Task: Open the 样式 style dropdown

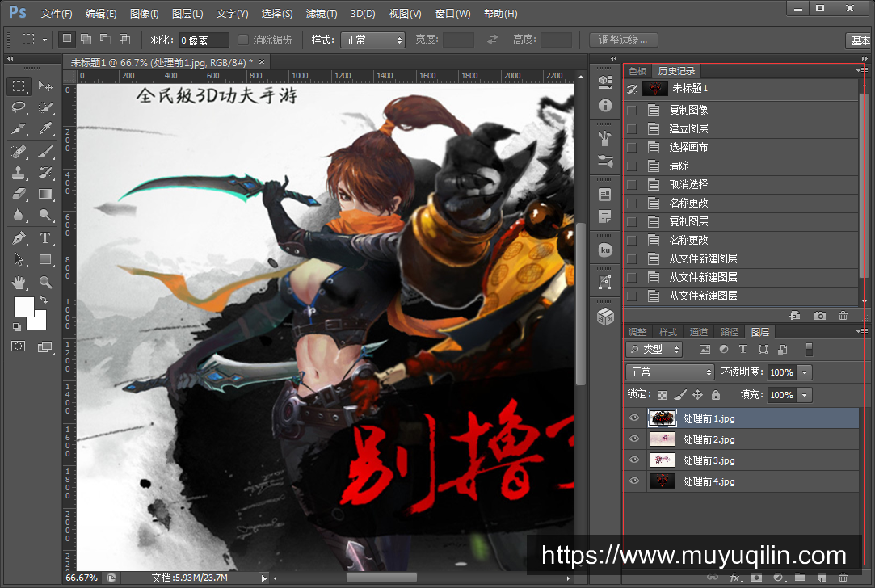Action: tap(372, 40)
